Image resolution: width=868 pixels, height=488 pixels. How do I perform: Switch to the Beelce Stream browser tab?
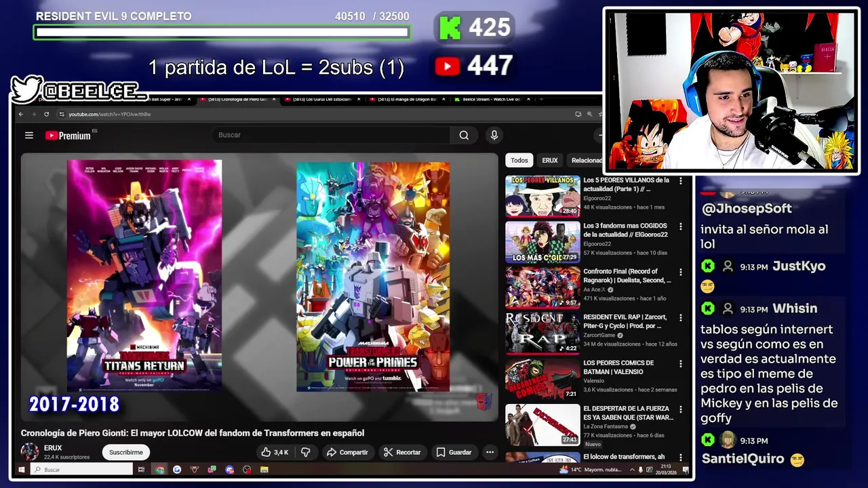[x=492, y=100]
